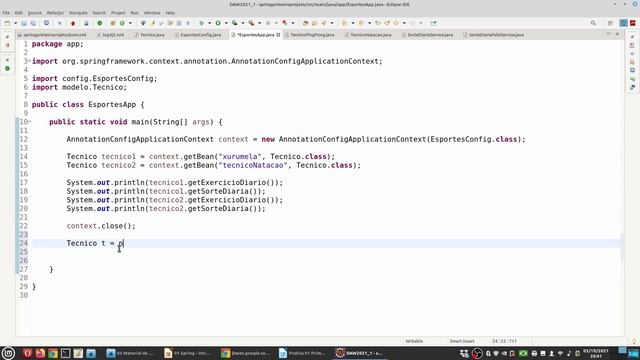The width and height of the screenshot is (640, 360).
Task: Open the Run menu
Action: pos(134,13)
